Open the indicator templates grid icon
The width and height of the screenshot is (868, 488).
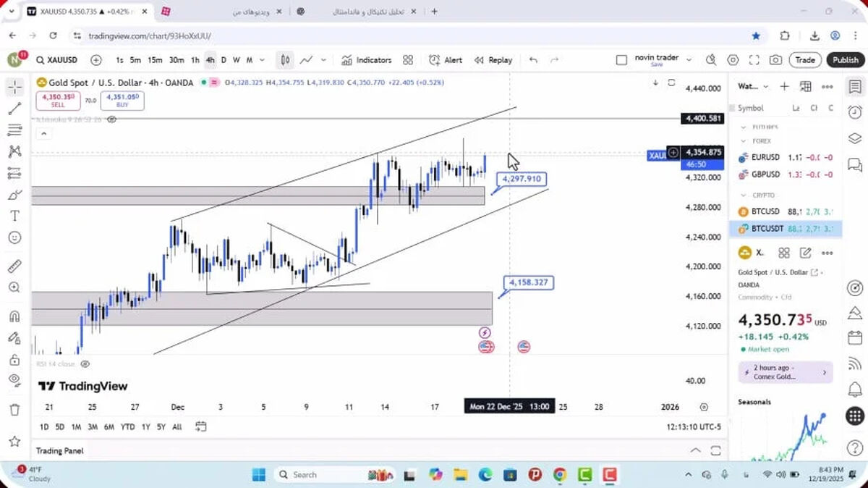pyautogui.click(x=408, y=60)
